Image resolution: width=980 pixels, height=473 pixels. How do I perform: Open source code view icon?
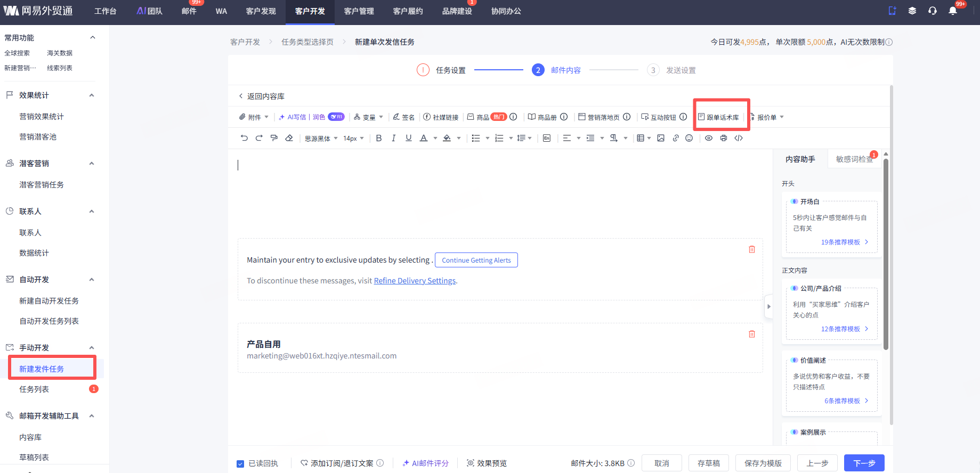point(739,138)
